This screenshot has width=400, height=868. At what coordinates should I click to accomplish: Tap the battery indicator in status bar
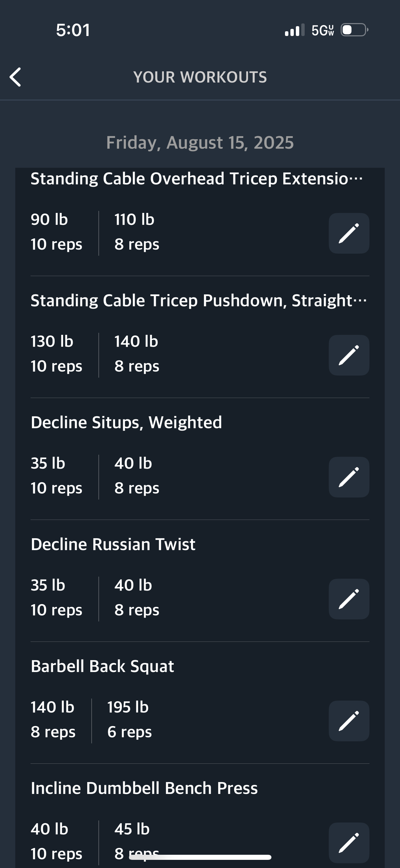coord(355,30)
